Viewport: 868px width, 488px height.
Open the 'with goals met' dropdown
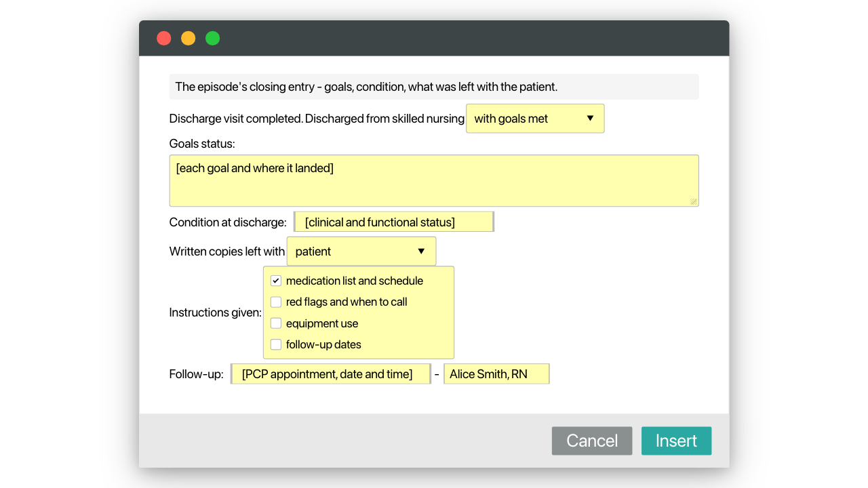535,119
